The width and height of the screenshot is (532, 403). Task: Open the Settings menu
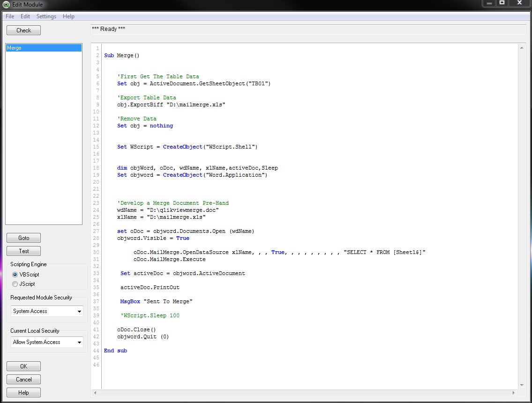click(46, 16)
